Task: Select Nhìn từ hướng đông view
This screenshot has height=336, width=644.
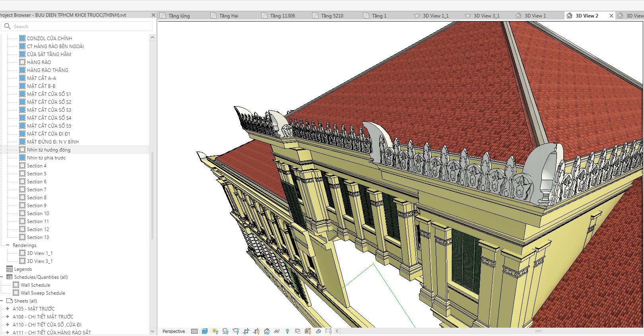Action: coord(48,150)
